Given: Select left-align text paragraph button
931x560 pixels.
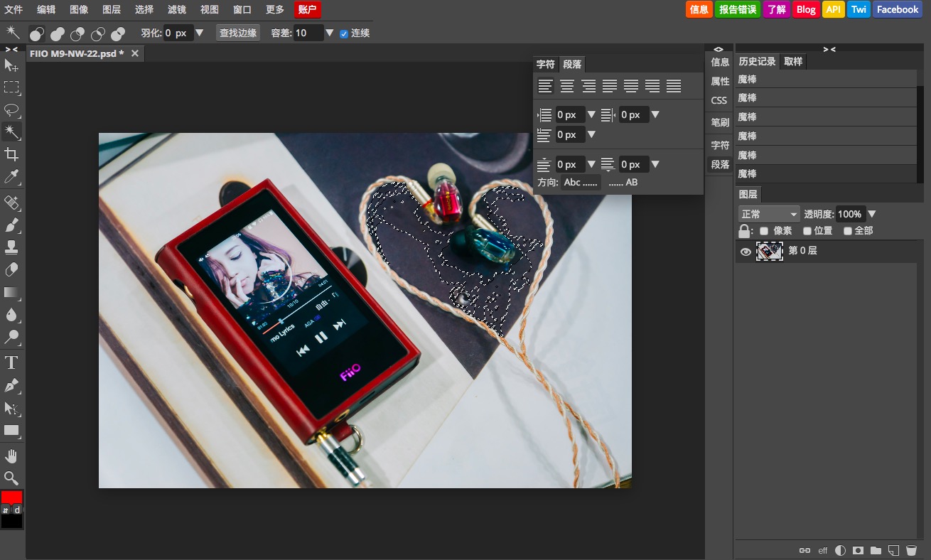Looking at the screenshot, I should click(x=546, y=86).
